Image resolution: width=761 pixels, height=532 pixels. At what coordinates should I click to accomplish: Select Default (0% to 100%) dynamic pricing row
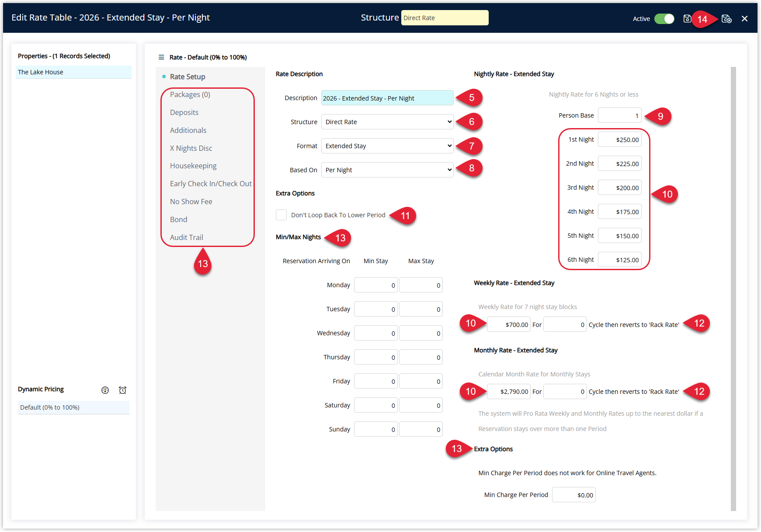click(x=73, y=407)
